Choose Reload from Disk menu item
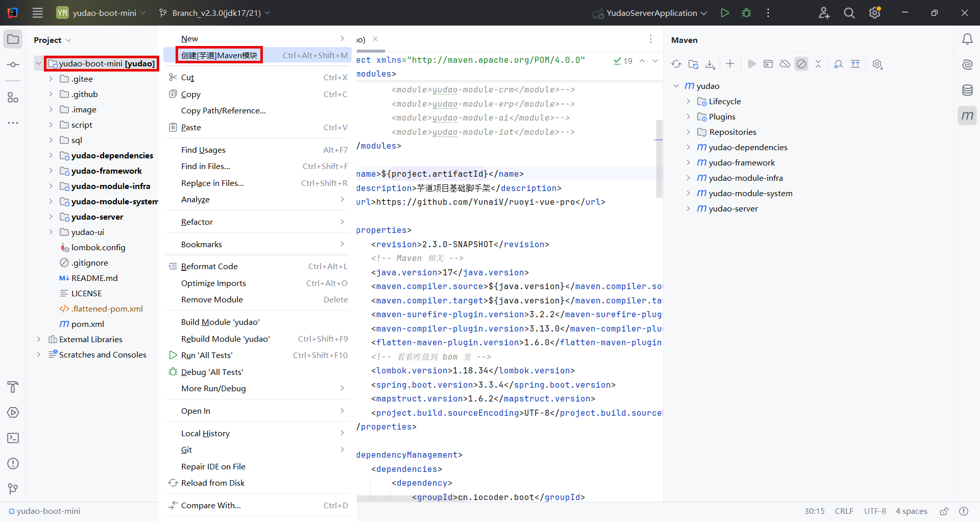Screen dimensions: 980x521 click(258, 483)
